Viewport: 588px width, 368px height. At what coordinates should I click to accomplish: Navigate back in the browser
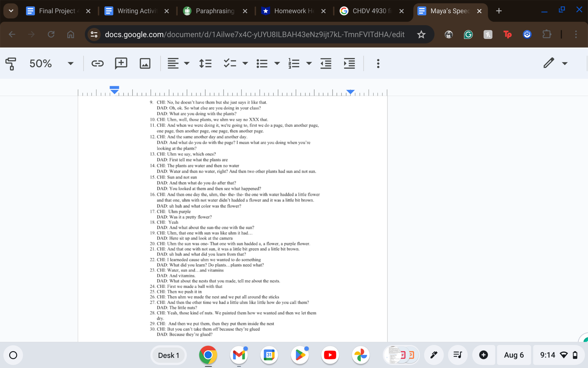click(12, 34)
